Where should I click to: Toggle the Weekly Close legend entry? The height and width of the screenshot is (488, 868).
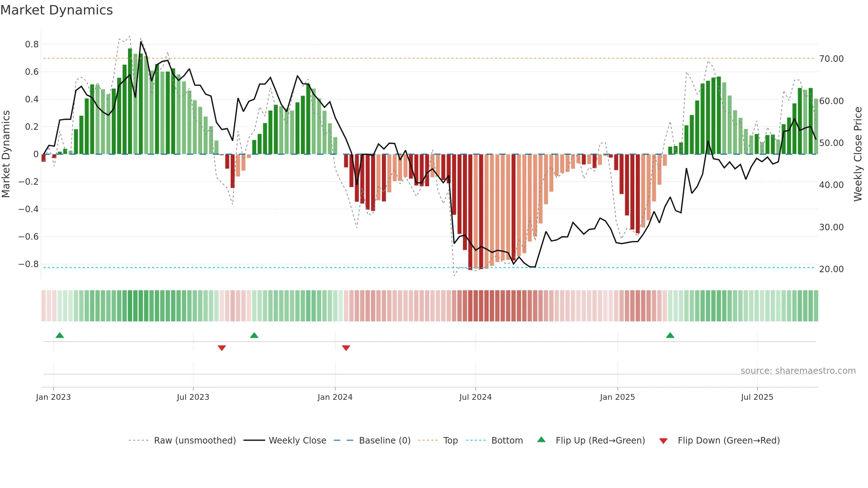click(x=285, y=440)
